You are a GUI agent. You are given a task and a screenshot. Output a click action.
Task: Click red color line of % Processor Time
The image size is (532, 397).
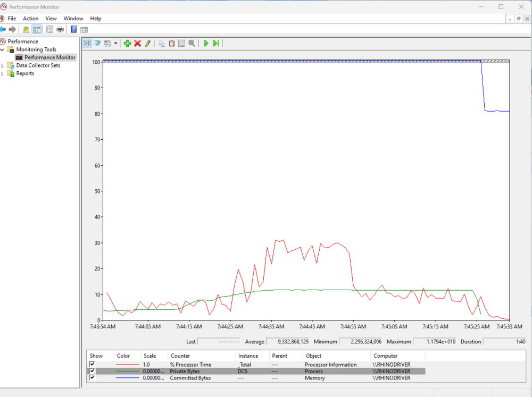coord(128,365)
